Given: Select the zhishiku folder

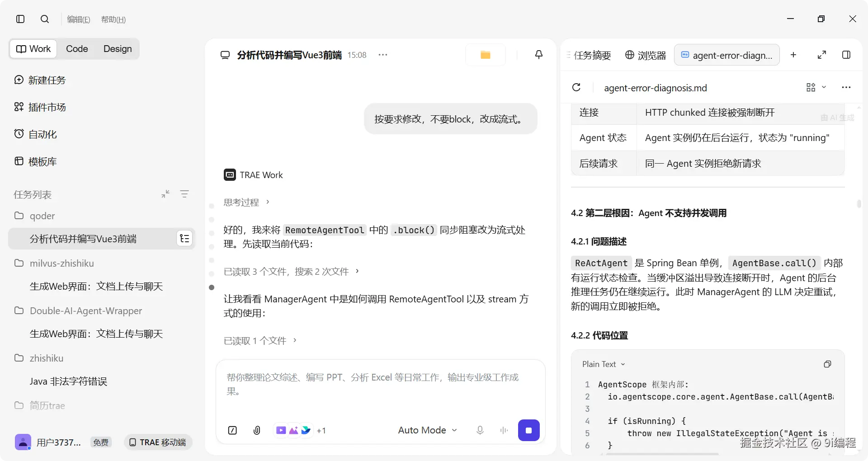Looking at the screenshot, I should coord(39,358).
